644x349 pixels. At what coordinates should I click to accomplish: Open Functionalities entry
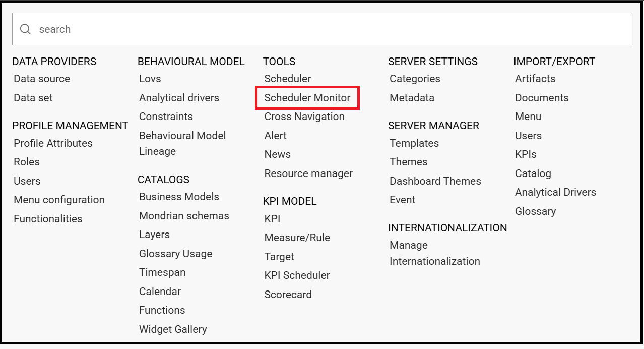click(x=48, y=219)
